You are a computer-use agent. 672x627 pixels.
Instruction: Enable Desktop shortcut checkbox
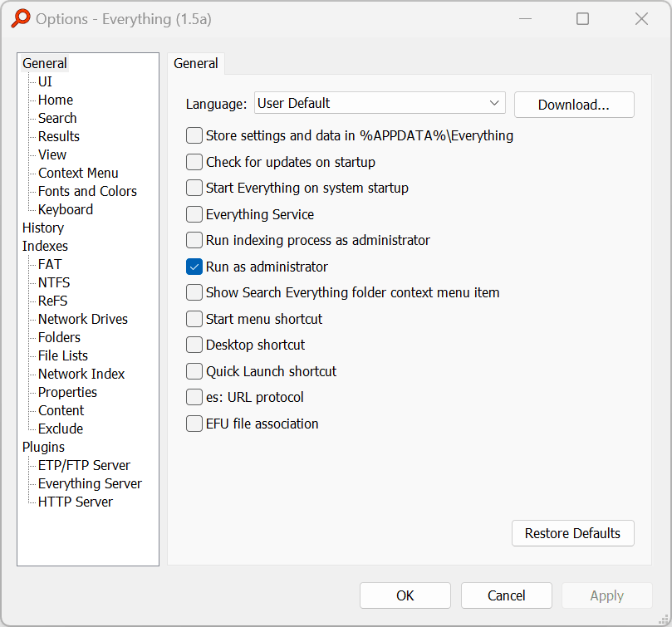tap(194, 345)
